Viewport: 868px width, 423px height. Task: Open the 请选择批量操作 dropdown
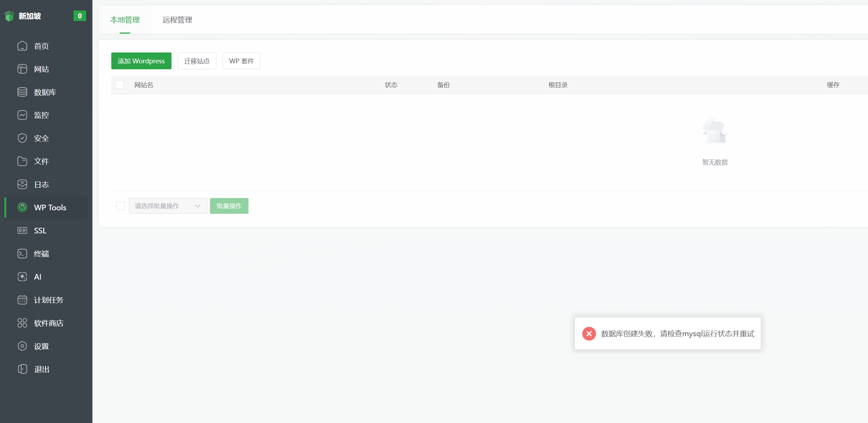(x=168, y=206)
